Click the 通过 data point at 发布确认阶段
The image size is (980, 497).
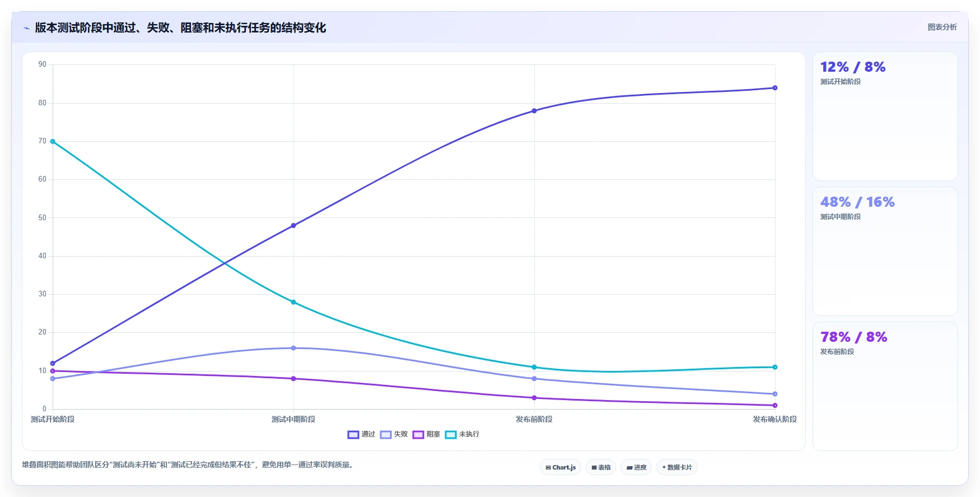point(775,88)
